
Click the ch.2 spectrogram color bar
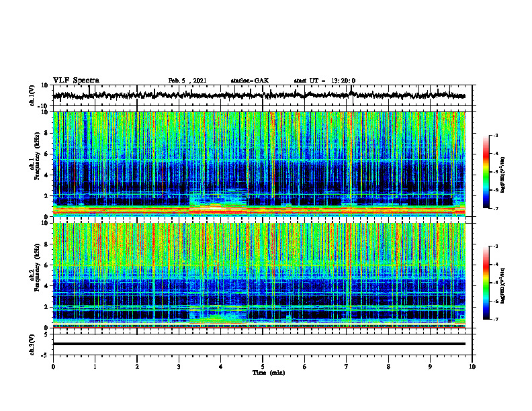click(486, 283)
